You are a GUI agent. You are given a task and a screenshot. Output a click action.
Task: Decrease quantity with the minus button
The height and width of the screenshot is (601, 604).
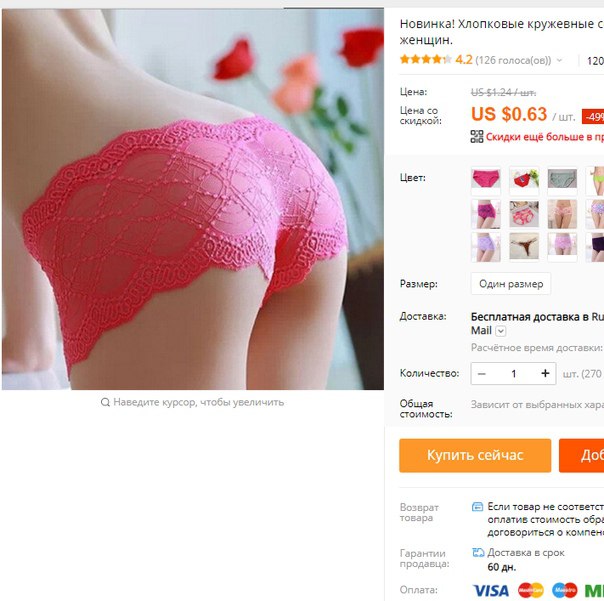click(x=482, y=374)
